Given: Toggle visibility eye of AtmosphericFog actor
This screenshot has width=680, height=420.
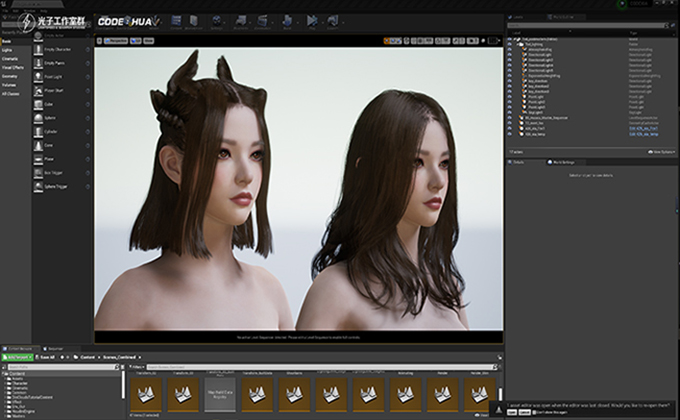Looking at the screenshot, I should pos(510,49).
